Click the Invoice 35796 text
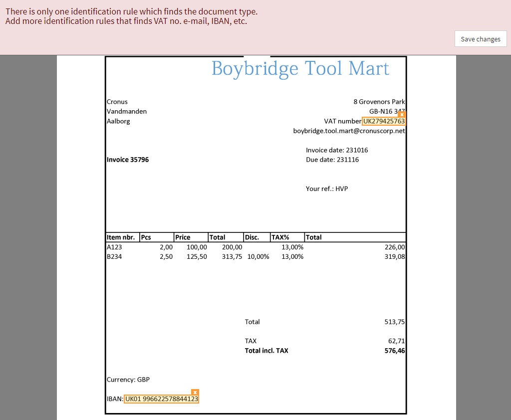This screenshot has height=420, width=511. [128, 160]
